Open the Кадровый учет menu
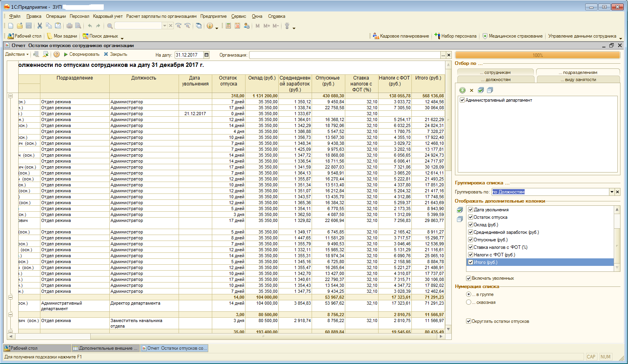 (x=108, y=16)
